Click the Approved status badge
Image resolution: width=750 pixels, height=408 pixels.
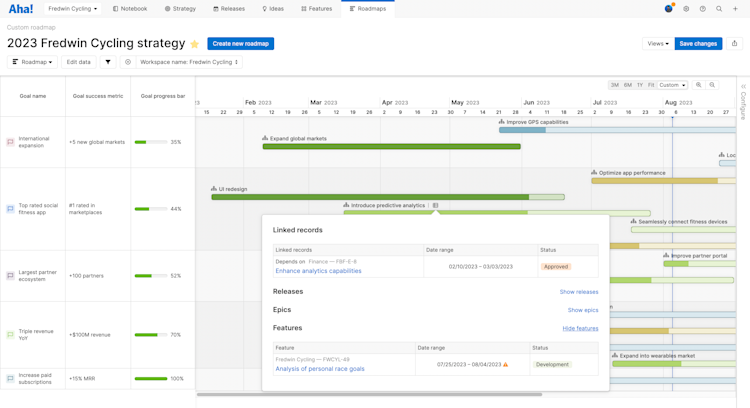tap(556, 267)
